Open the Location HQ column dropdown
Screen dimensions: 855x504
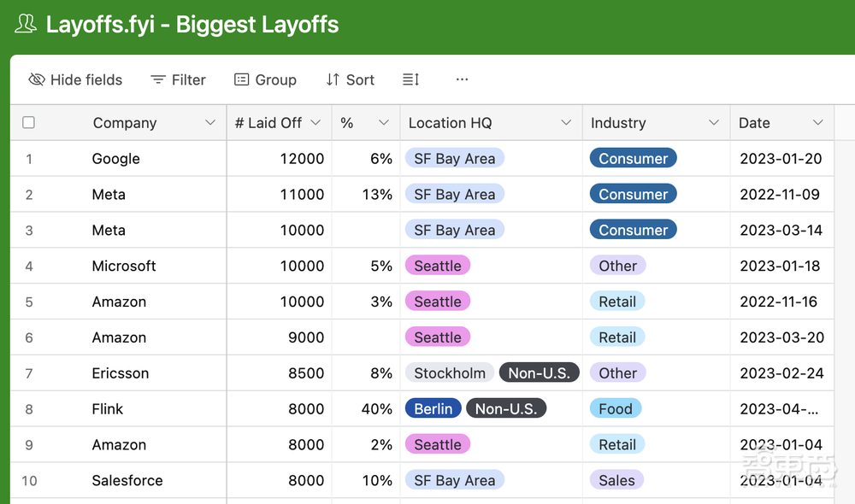(x=566, y=123)
